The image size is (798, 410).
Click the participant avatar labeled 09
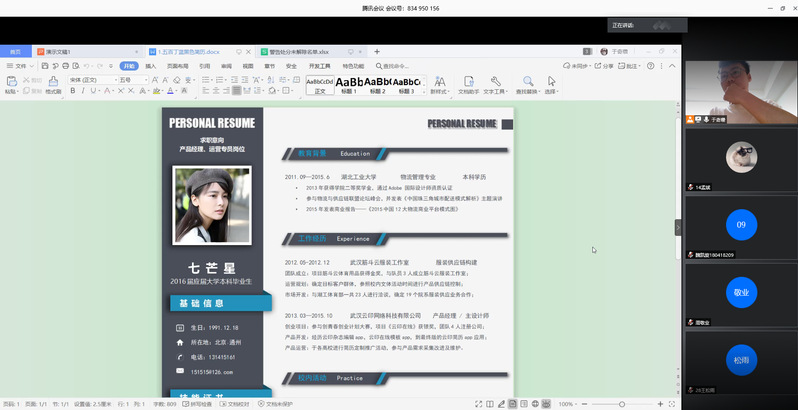pos(741,224)
